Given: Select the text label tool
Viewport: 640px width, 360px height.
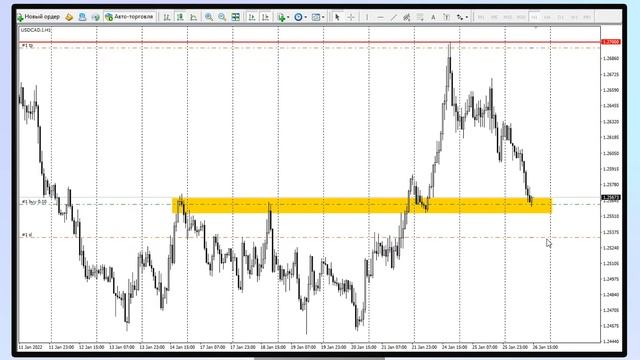Looking at the screenshot, I should coord(447,17).
